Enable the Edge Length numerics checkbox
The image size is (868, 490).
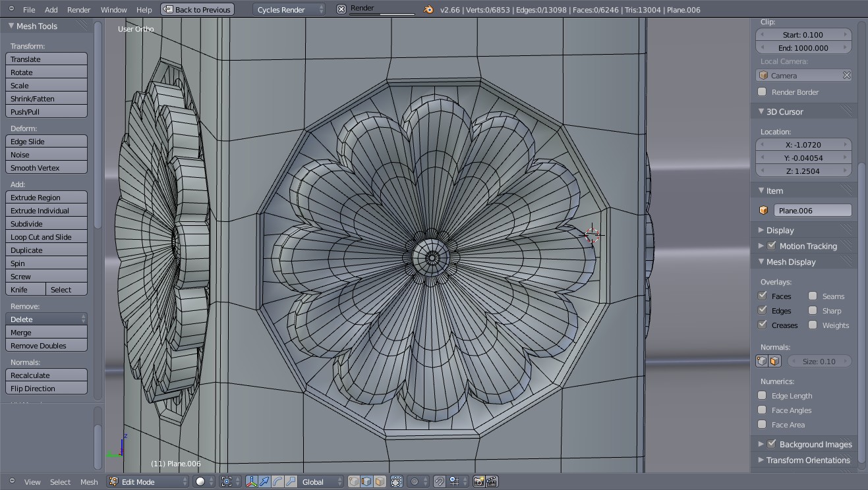tap(763, 395)
